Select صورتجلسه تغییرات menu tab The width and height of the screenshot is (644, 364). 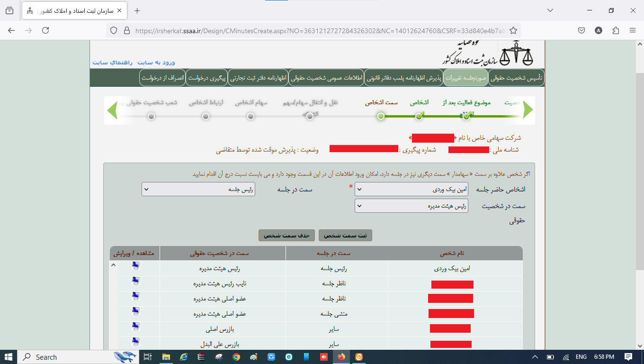pos(465,78)
